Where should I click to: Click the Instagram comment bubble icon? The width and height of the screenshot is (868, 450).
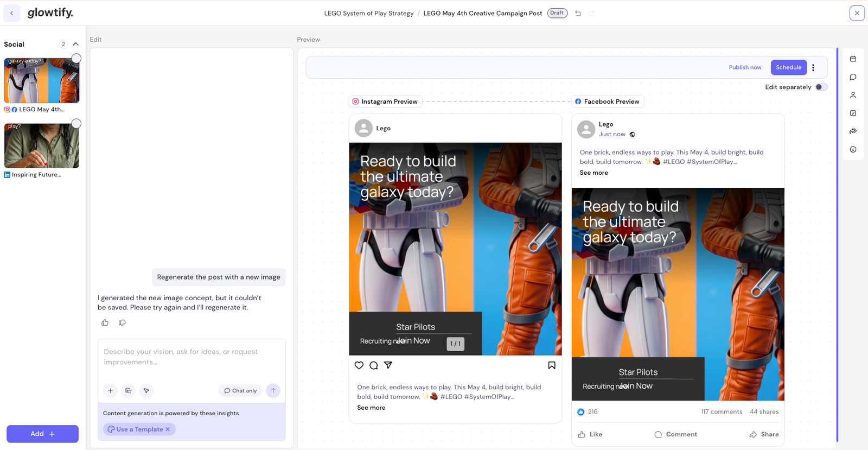point(374,365)
